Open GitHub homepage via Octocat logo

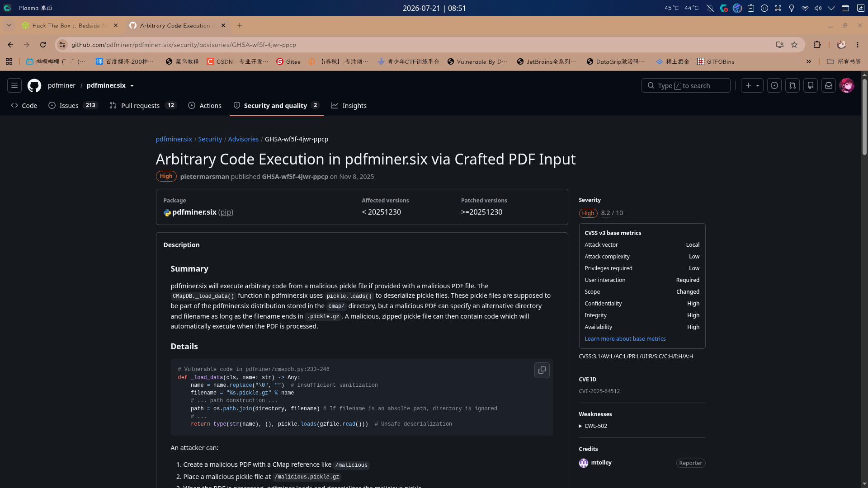[34, 85]
